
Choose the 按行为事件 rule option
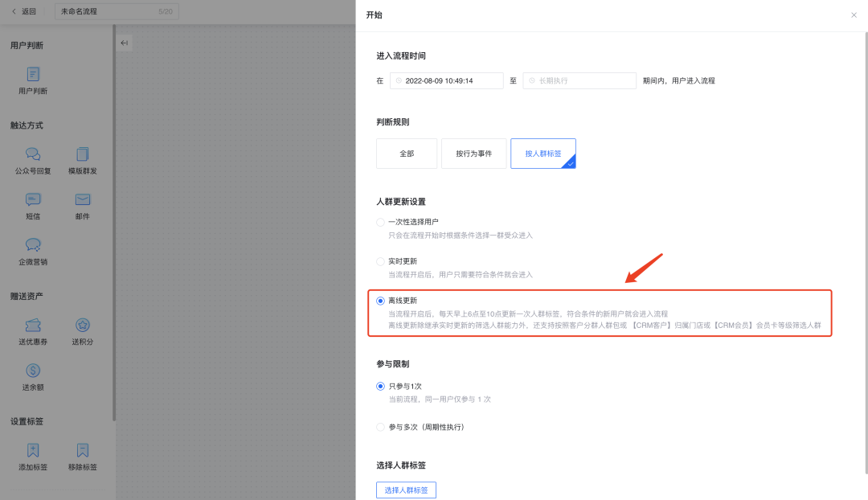(473, 154)
